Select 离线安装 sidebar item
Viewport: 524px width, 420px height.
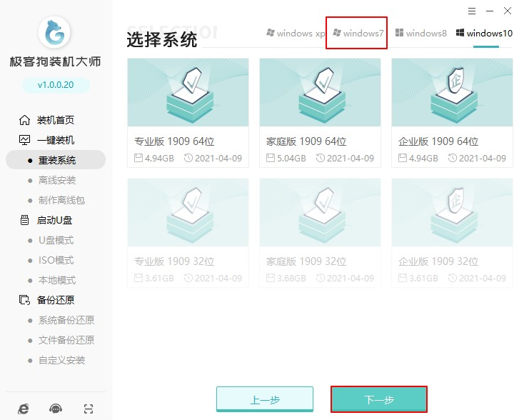57,180
